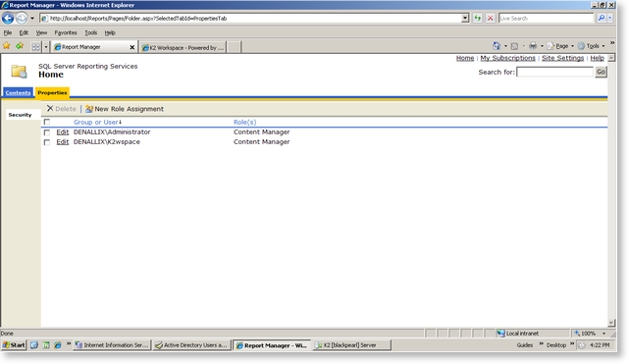The height and width of the screenshot is (364, 629).
Task: Click the Go search button
Action: pos(601,72)
